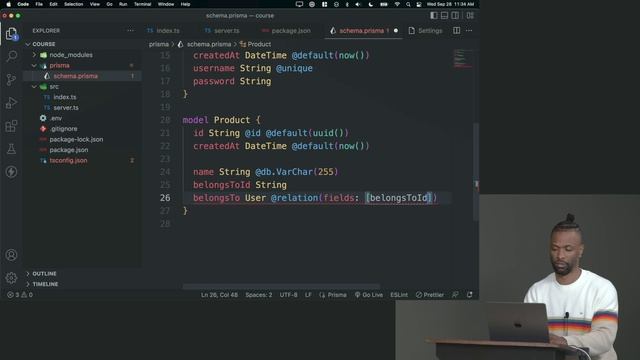Toggle secondary sidebar layout icon
Image resolution: width=640 pixels, height=360 pixels.
455,16
